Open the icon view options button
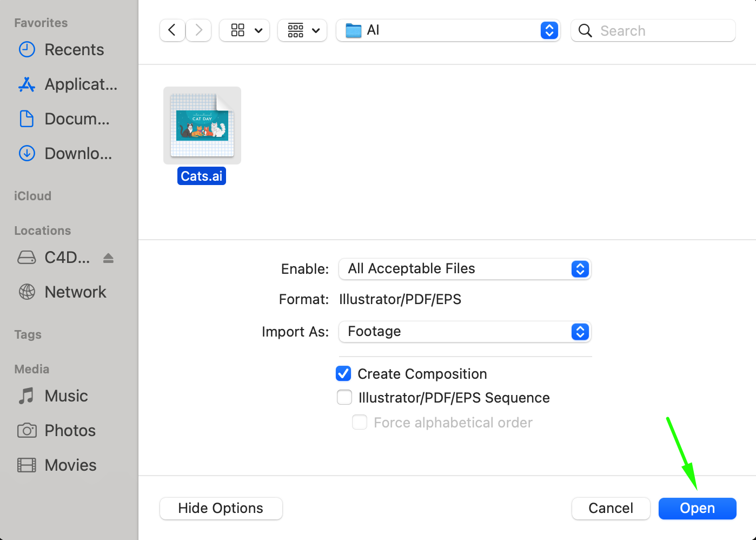 pos(245,30)
